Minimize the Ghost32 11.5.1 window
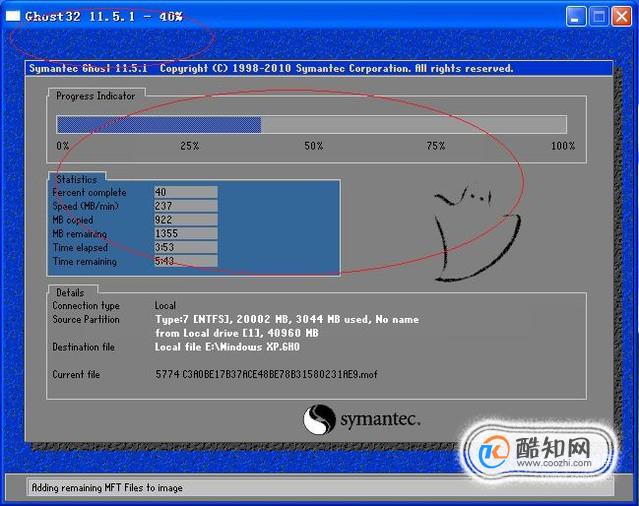Viewport: 639px width, 506px height. (x=575, y=17)
